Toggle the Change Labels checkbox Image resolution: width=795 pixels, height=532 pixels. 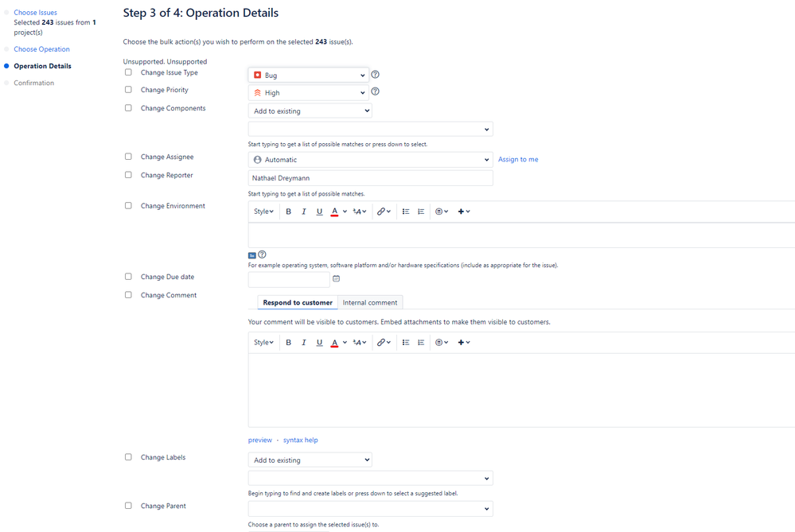128,457
